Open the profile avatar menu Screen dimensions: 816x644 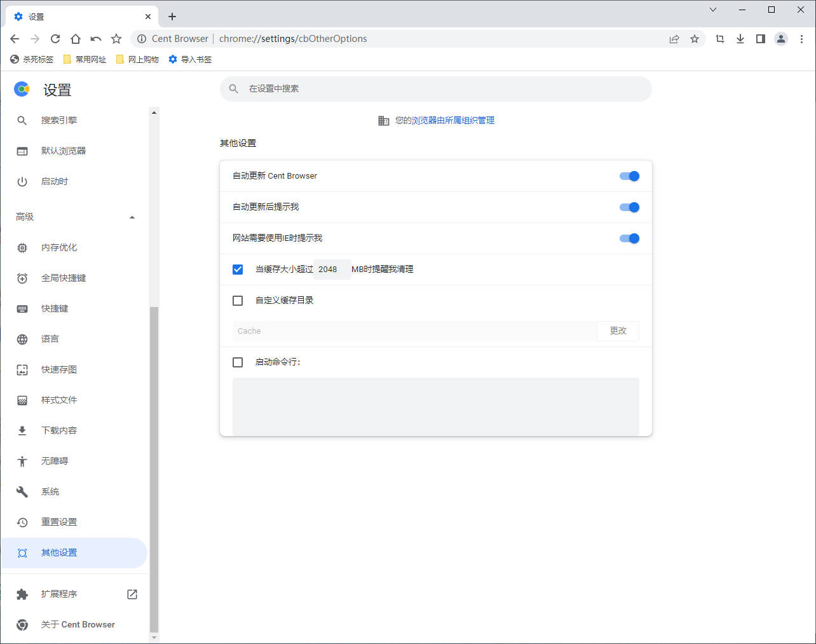(781, 39)
